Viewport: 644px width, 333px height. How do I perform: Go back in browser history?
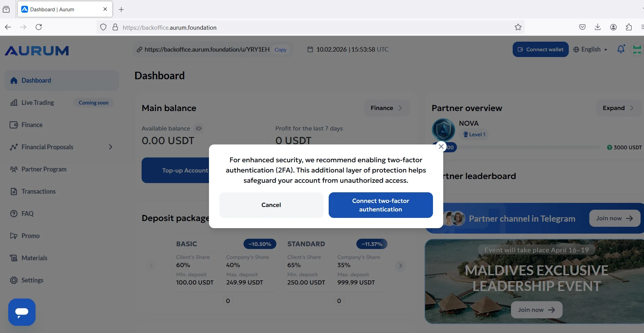[8, 27]
